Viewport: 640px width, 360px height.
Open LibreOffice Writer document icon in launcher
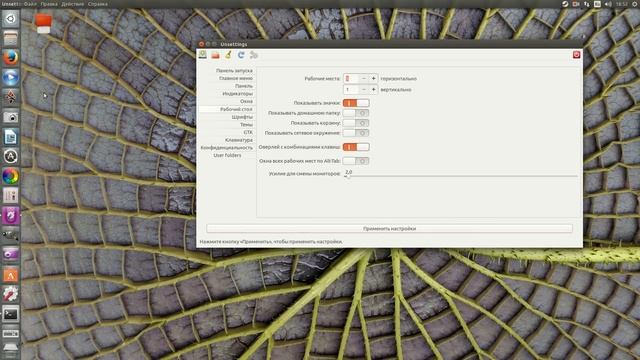[x=11, y=137]
